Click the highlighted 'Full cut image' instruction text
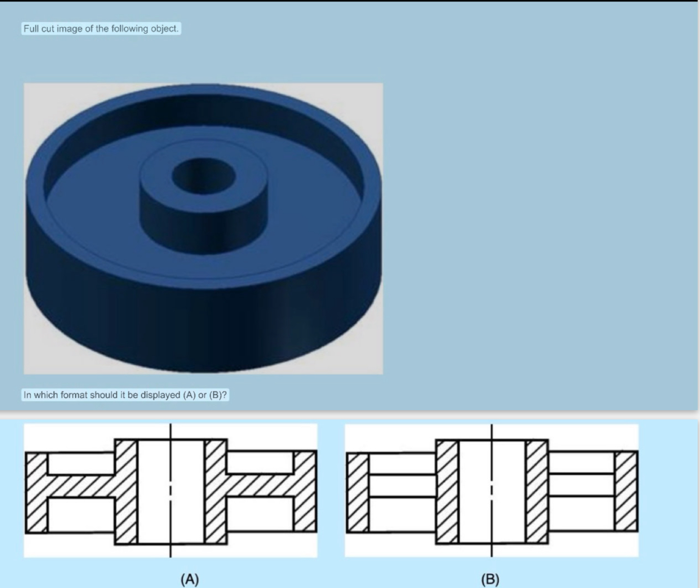700x588 pixels. (101, 29)
